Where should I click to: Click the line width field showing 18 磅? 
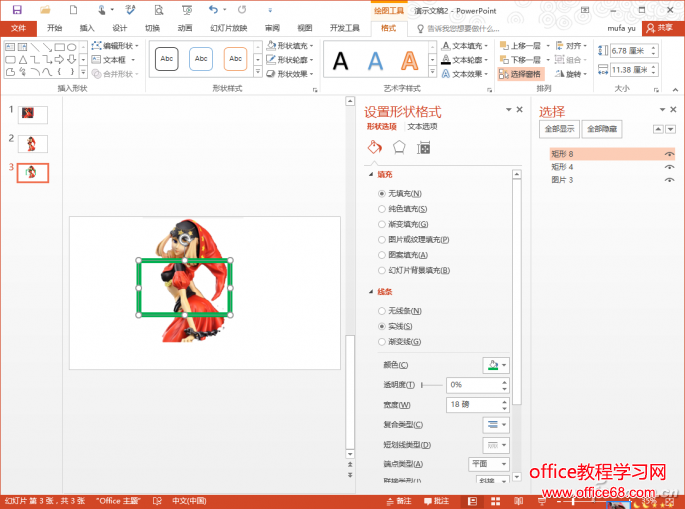pos(477,405)
